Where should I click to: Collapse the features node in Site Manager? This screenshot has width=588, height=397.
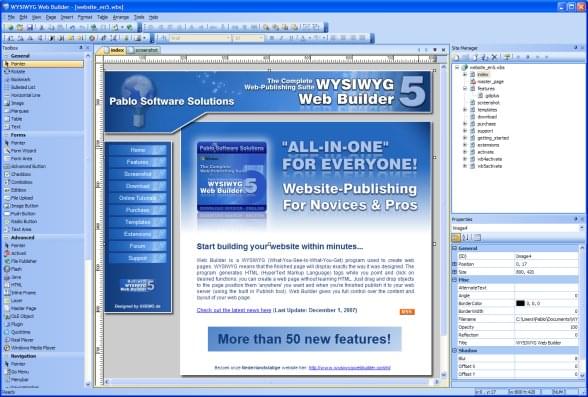click(x=465, y=88)
